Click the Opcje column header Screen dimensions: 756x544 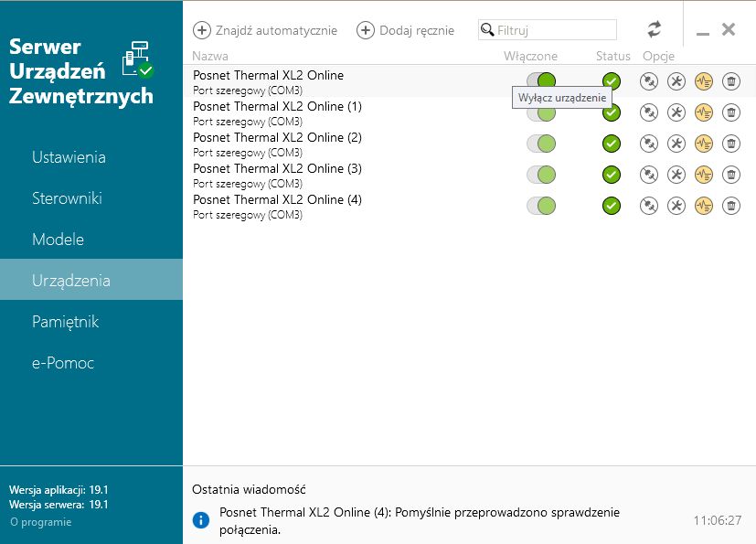[658, 57]
